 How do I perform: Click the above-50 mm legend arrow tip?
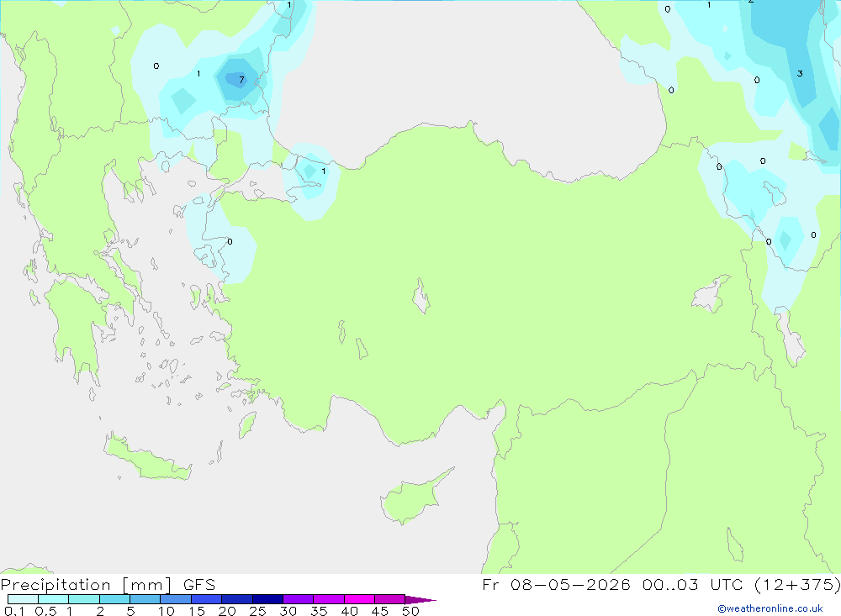click(x=420, y=599)
